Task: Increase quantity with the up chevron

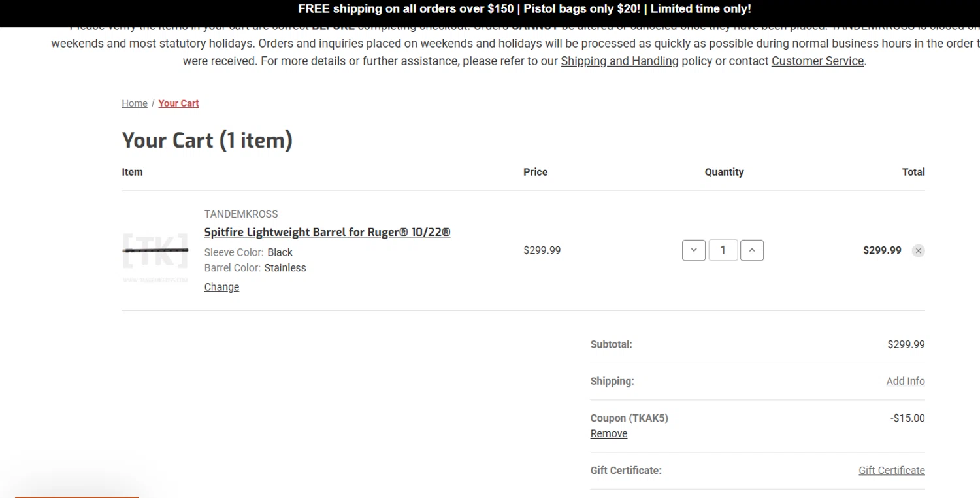Action: point(752,250)
